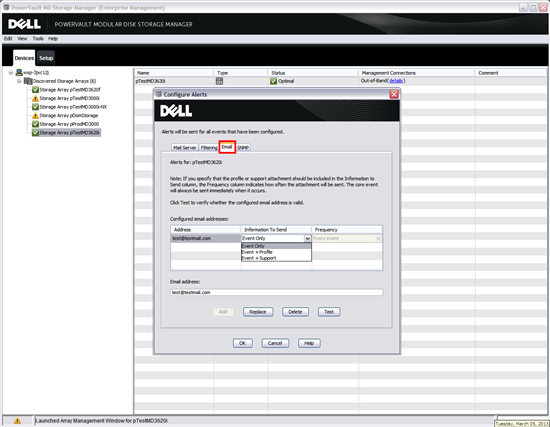Screen dimensions: 550x427
Task: Open the Help menu
Action: [53, 39]
